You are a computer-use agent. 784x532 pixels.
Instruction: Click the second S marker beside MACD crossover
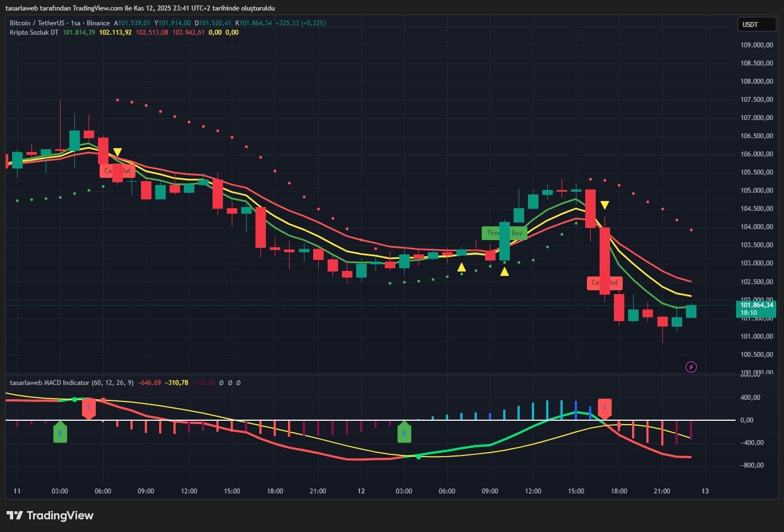(x=605, y=408)
